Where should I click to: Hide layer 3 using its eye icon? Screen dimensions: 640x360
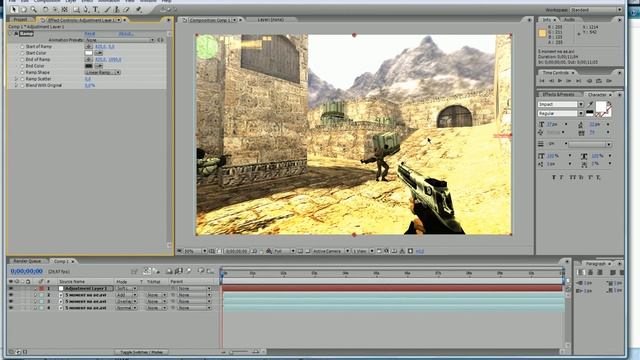coord(11,301)
